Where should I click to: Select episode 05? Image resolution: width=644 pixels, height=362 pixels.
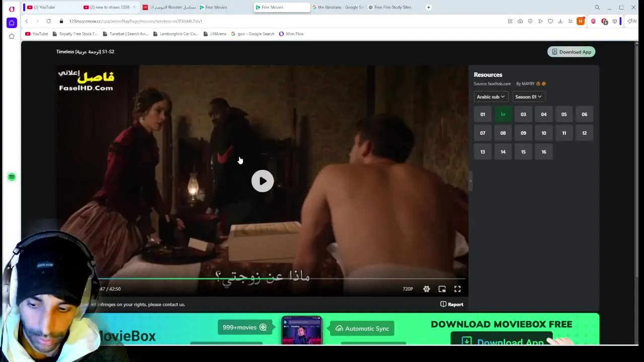(564, 114)
